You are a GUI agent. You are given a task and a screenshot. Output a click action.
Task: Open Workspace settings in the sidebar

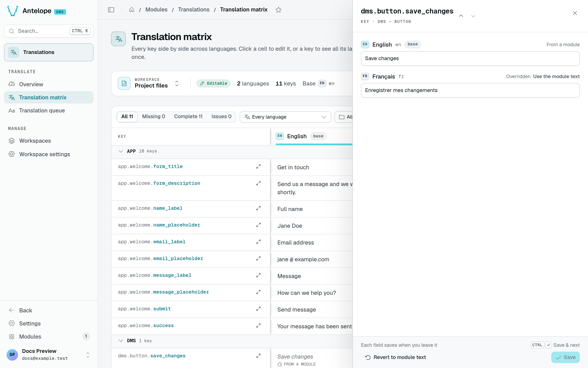coord(49,154)
